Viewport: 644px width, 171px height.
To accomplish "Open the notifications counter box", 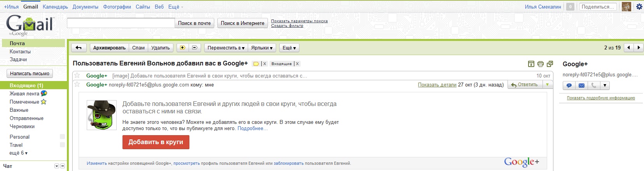I will click(570, 7).
